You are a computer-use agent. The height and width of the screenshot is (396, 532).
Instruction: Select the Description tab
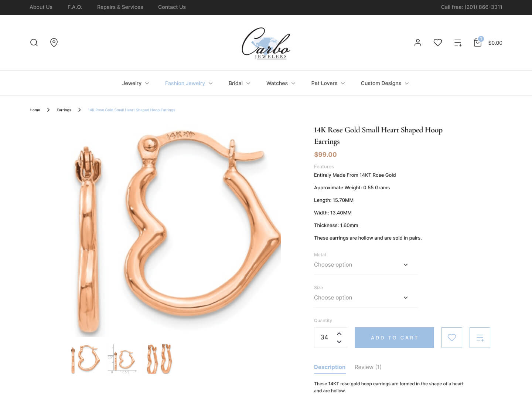point(330,367)
